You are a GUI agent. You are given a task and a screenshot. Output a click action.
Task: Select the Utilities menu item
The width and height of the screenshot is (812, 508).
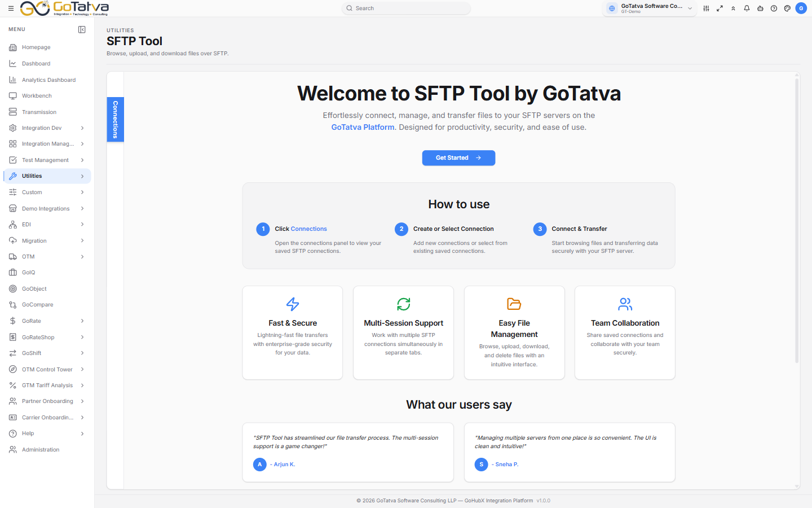[x=47, y=176]
